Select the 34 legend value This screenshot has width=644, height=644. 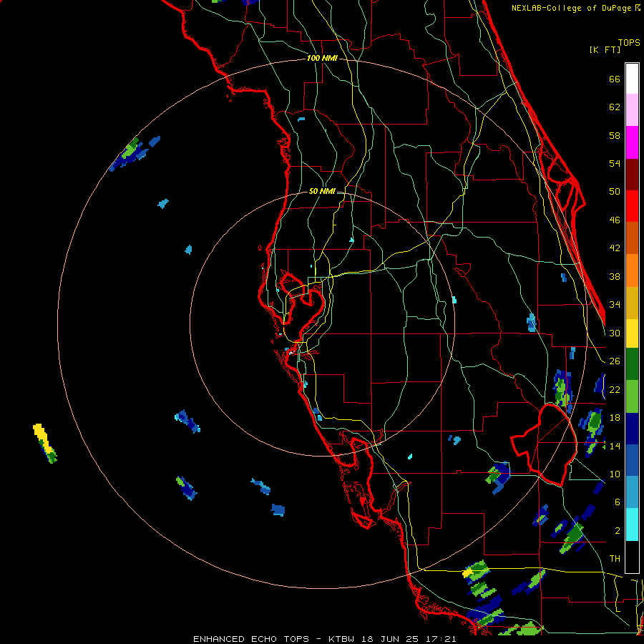coord(615,305)
